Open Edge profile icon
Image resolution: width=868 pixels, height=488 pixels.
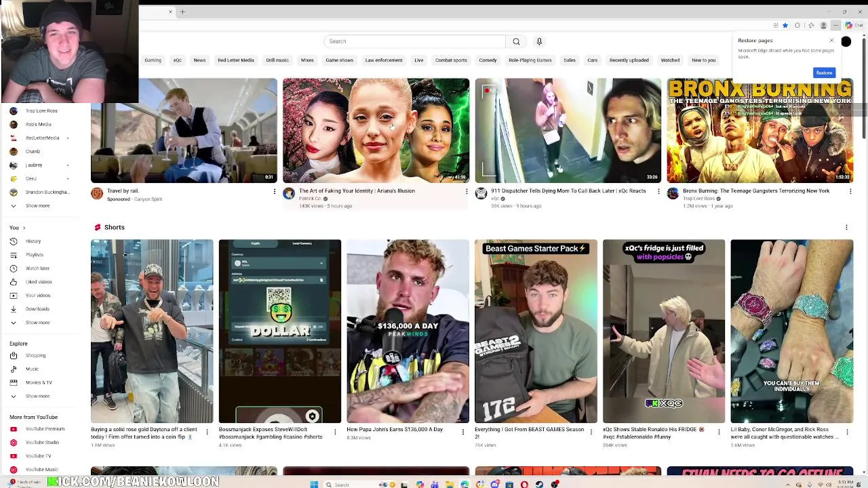(823, 26)
